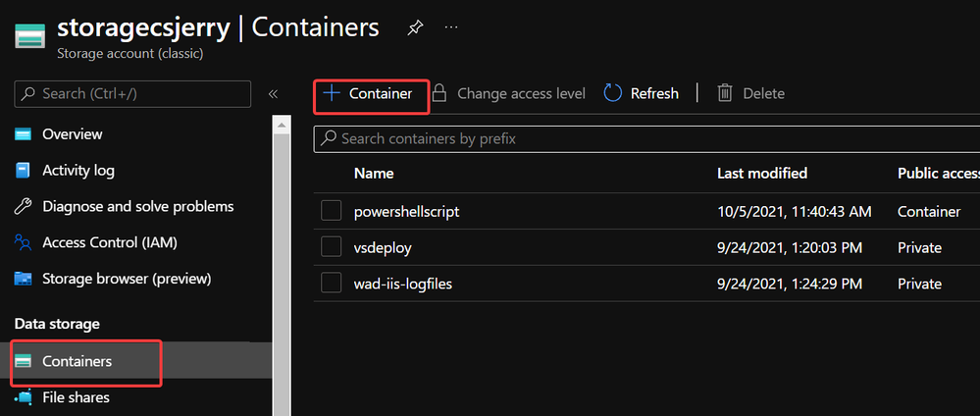Click the circular Refresh arrow icon
Viewport: 980px width, 416px height.
pos(612,94)
